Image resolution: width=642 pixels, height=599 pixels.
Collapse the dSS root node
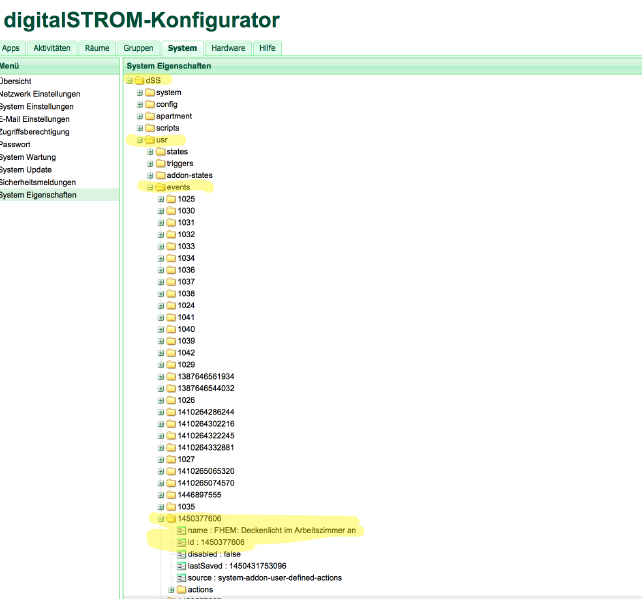point(129,81)
